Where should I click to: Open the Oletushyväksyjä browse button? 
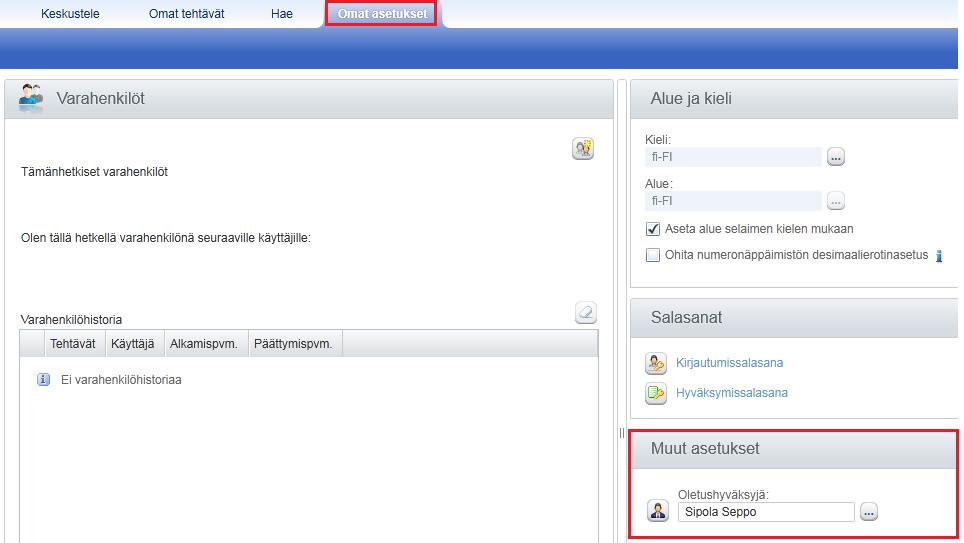coord(869,512)
